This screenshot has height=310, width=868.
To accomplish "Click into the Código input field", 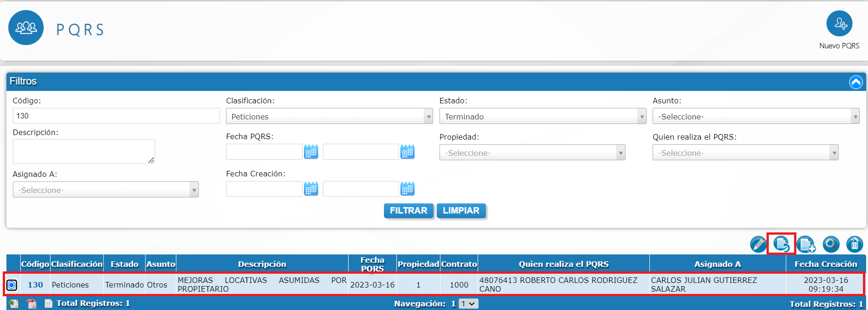I will 116,116.
